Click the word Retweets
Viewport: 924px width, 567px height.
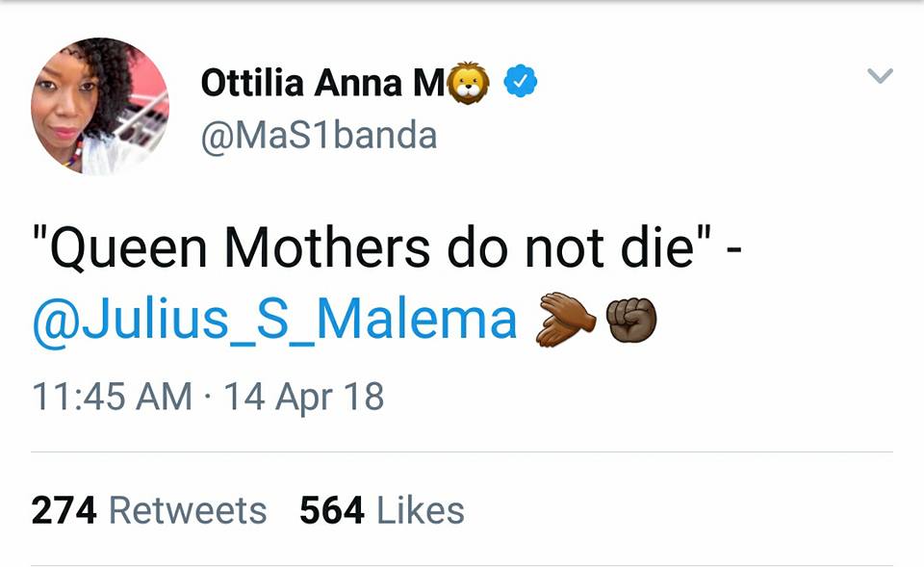188,510
